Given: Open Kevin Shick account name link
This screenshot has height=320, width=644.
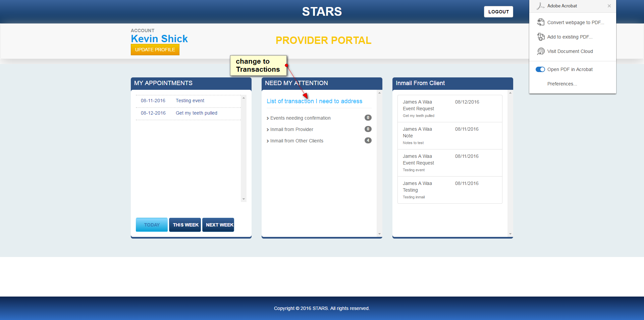Looking at the screenshot, I should tap(159, 39).
